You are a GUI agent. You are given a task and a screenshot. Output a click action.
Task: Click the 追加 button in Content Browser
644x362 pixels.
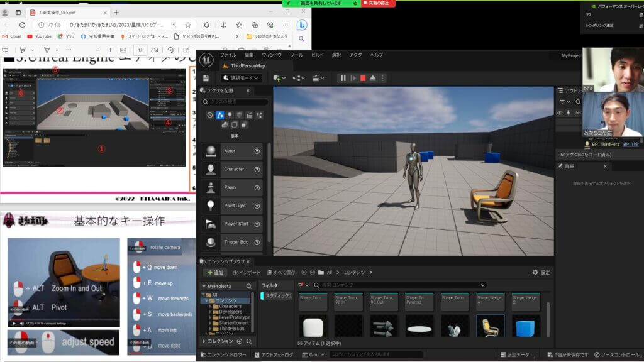[215, 273]
